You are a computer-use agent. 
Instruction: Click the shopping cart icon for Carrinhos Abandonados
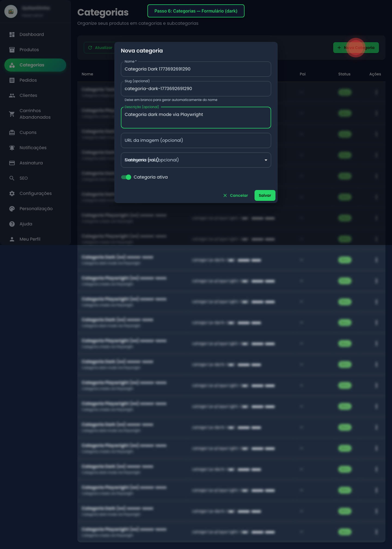[12, 114]
